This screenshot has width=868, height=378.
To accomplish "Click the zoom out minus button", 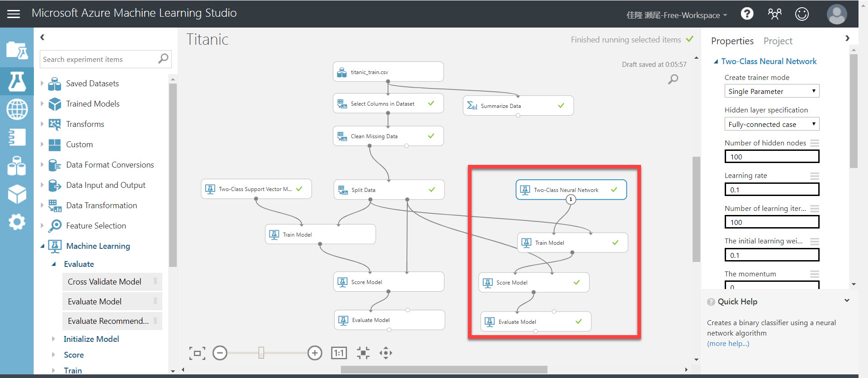I will [220, 353].
